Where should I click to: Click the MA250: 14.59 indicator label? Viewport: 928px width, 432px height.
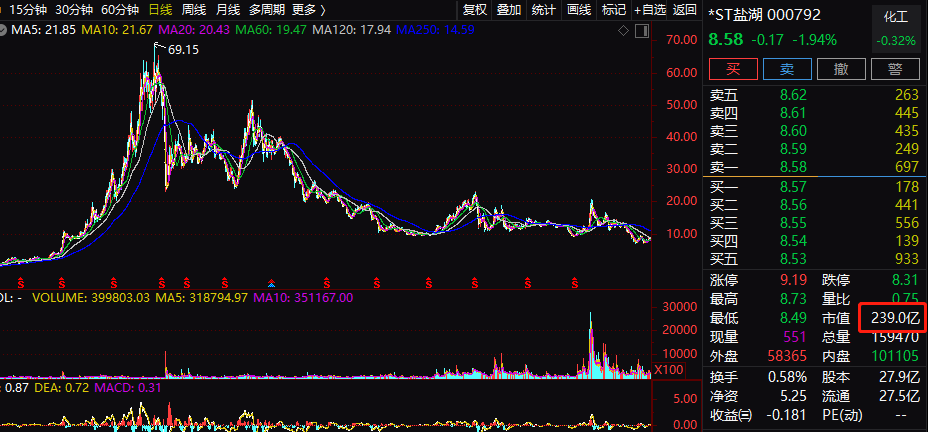(435, 29)
